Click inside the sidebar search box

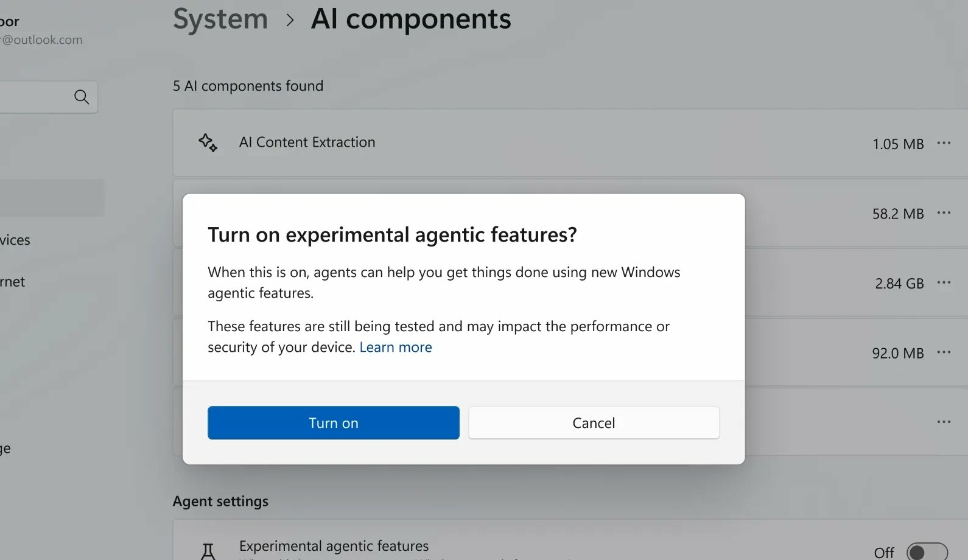click(40, 97)
